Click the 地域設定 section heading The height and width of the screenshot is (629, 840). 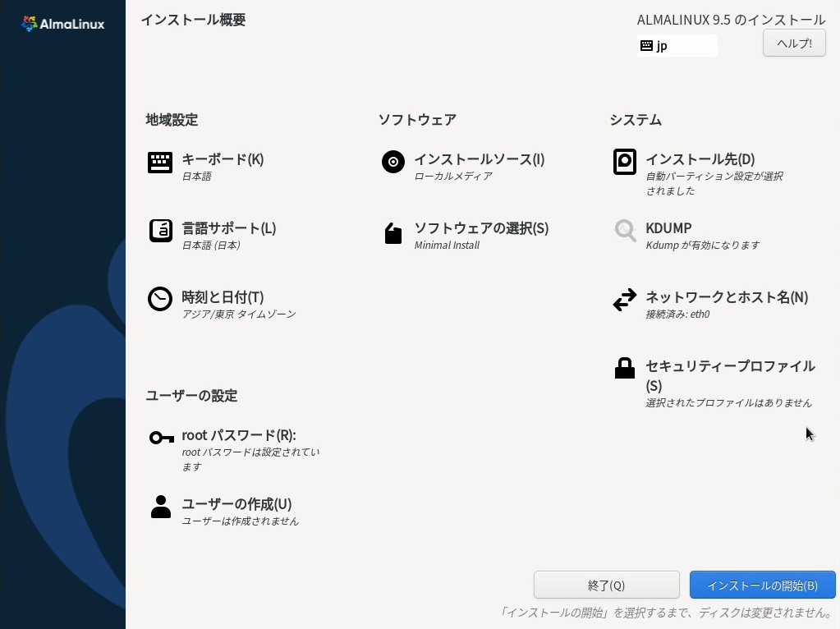click(x=172, y=120)
